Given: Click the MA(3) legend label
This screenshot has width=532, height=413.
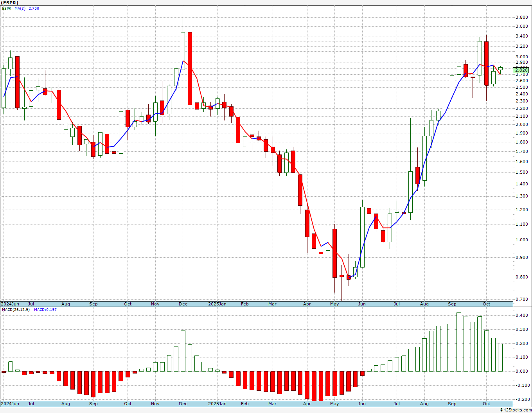Looking at the screenshot, I should pos(20,8).
